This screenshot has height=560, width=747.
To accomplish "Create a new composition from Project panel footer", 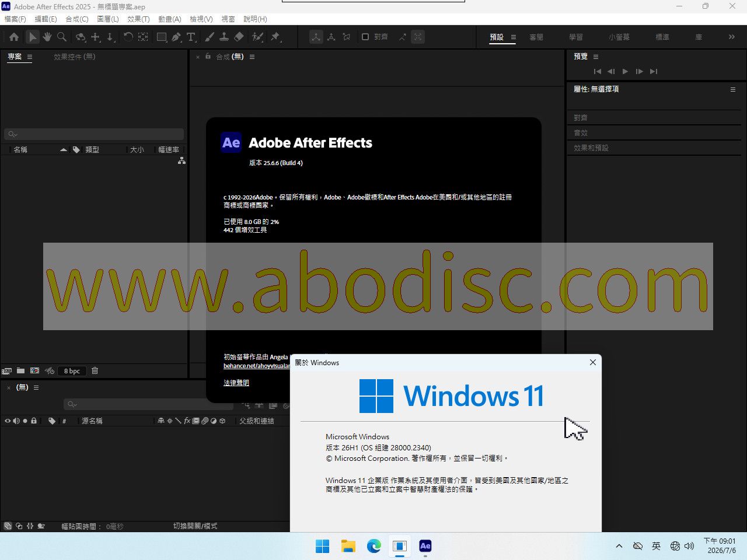I will [35, 370].
